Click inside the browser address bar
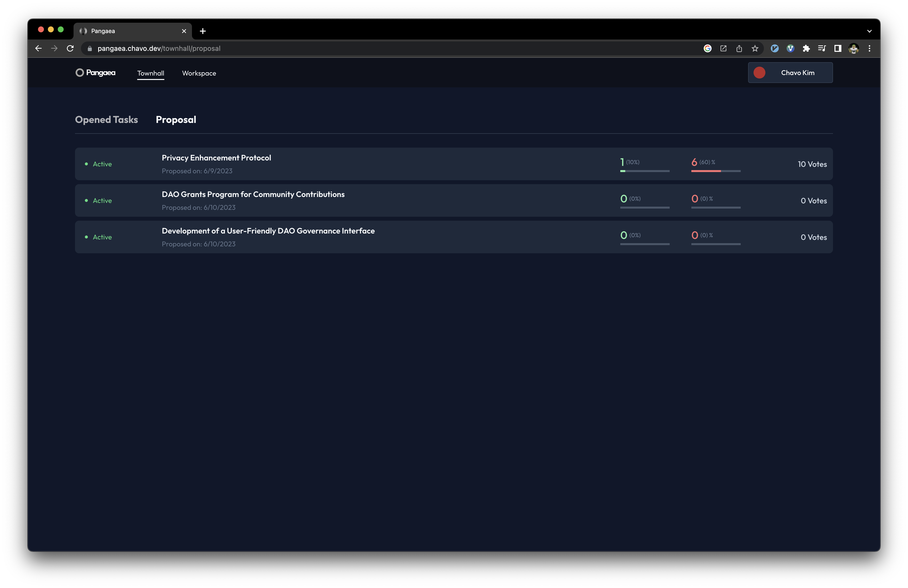908x588 pixels. pos(267,48)
